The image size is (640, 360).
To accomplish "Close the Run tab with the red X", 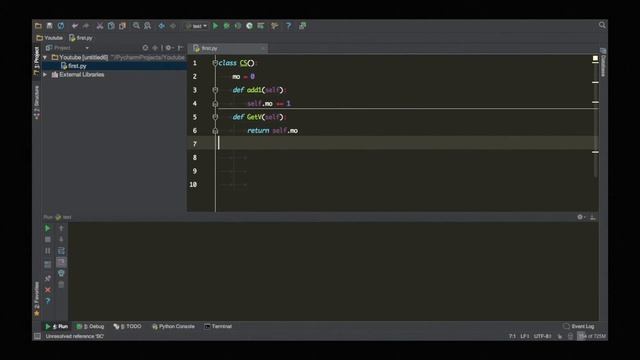I will coord(48,290).
